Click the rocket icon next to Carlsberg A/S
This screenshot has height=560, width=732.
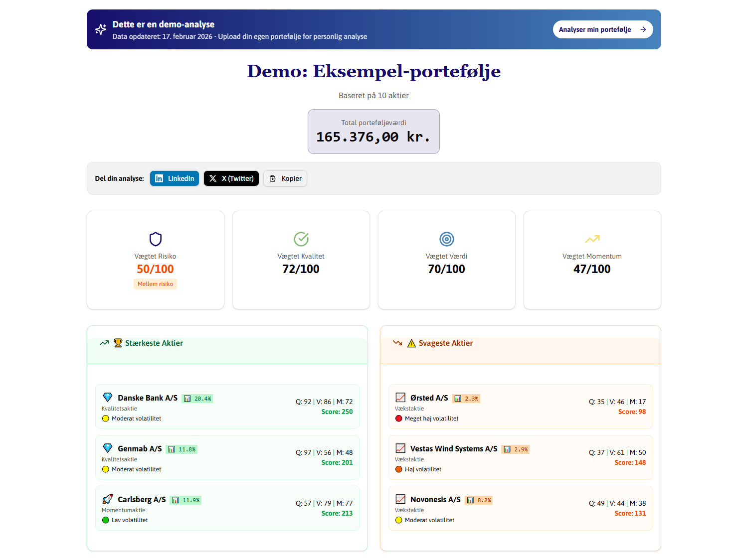(x=108, y=499)
